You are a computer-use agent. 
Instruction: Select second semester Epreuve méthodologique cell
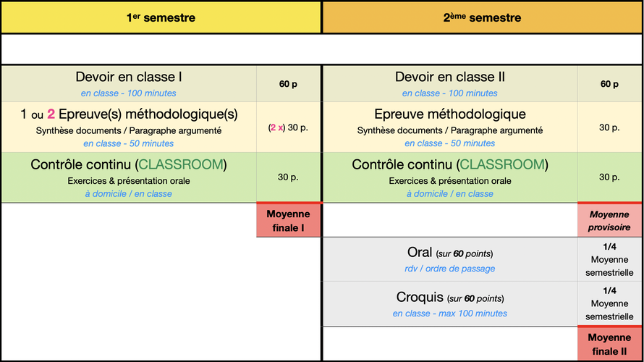(x=450, y=127)
